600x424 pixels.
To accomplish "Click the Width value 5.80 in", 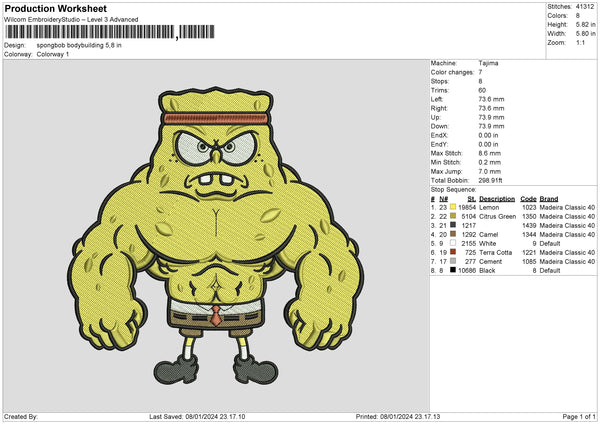I will pyautogui.click(x=585, y=34).
